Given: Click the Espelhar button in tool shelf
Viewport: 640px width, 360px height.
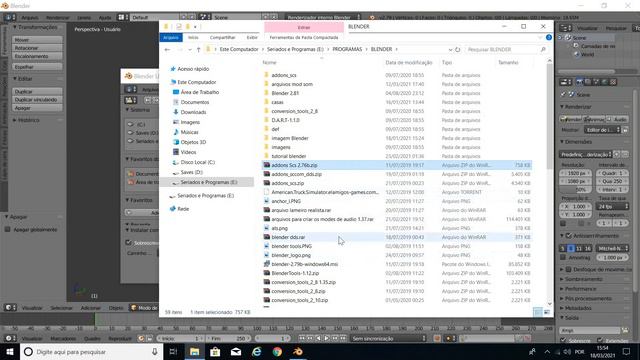Looking at the screenshot, I should tap(38, 67).
